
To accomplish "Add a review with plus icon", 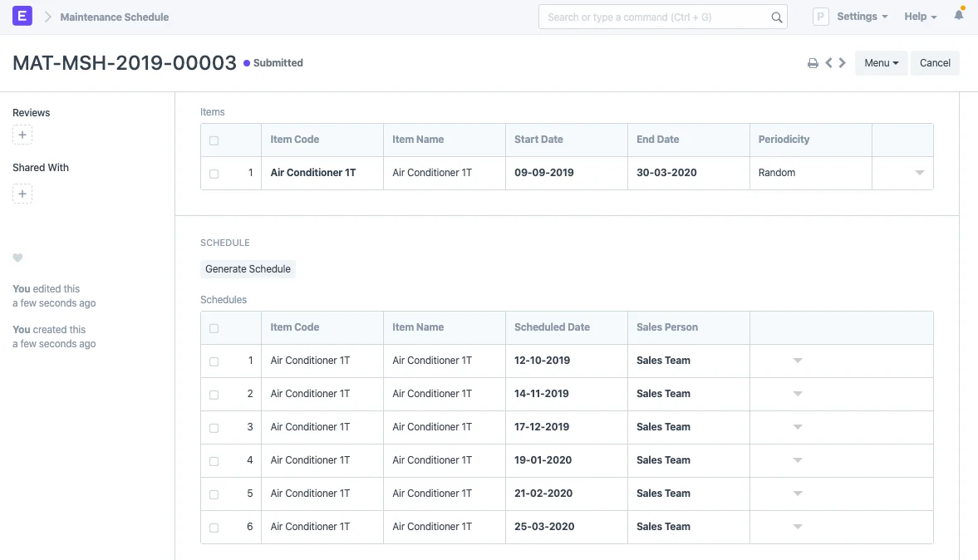I will 22,135.
